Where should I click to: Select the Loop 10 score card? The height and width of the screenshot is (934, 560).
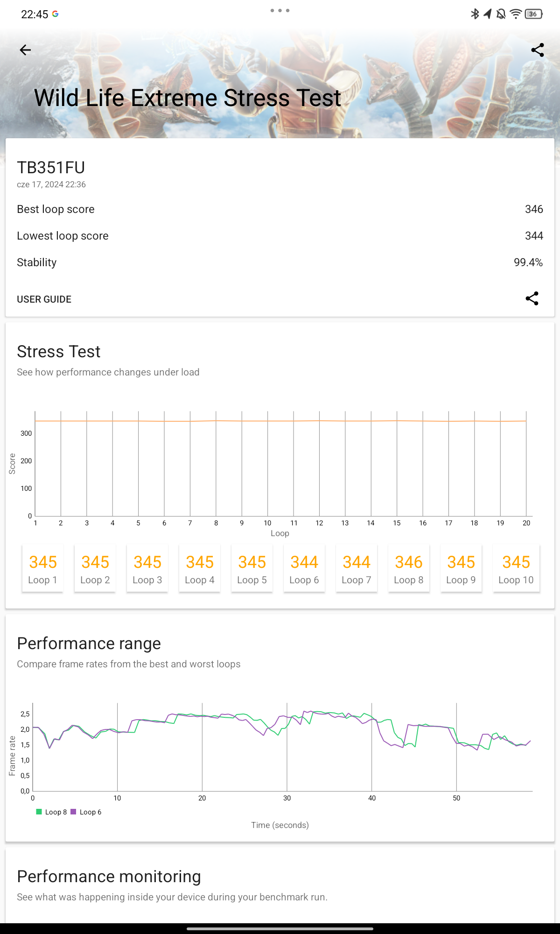click(516, 568)
